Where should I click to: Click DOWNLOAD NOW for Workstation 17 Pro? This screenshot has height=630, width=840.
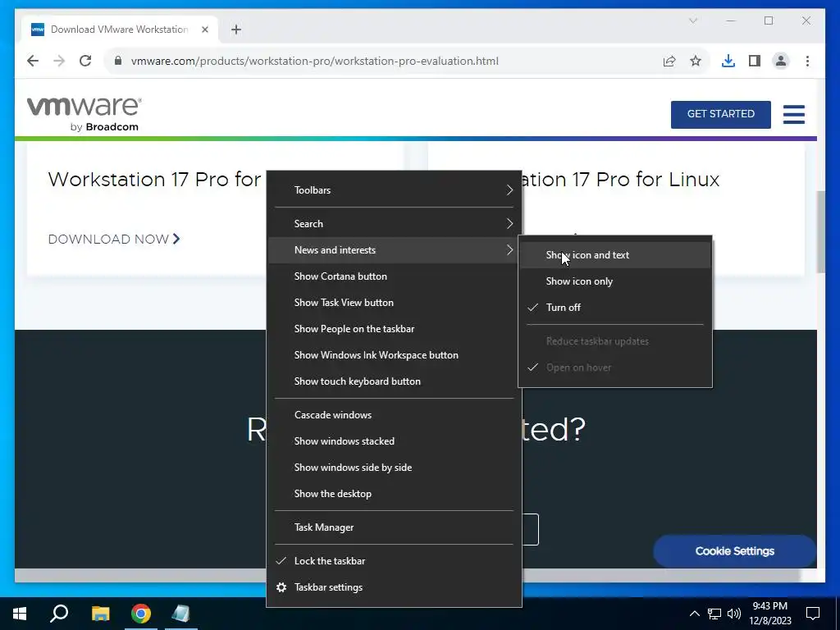click(x=114, y=239)
